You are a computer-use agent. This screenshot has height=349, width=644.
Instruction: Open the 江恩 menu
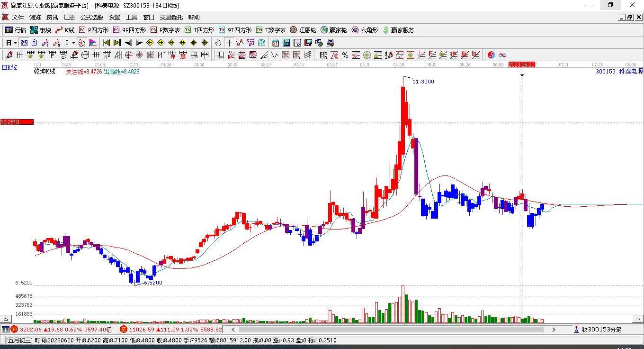point(69,18)
